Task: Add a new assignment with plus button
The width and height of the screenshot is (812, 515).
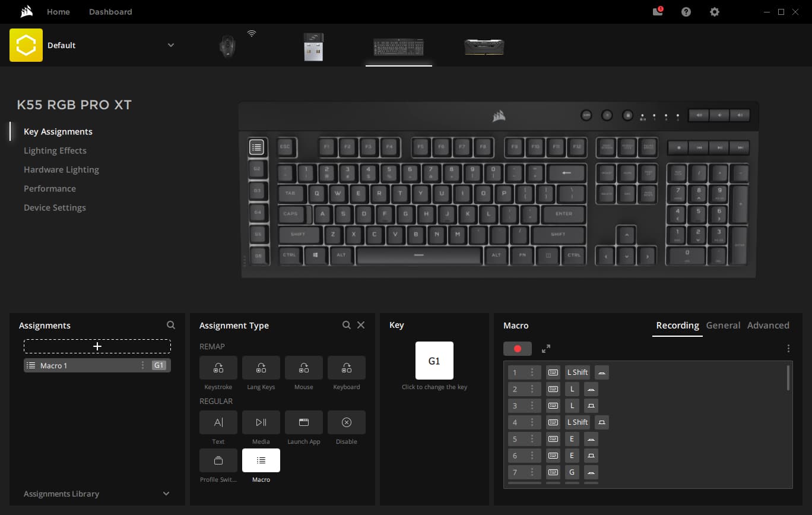Action: [x=97, y=346]
